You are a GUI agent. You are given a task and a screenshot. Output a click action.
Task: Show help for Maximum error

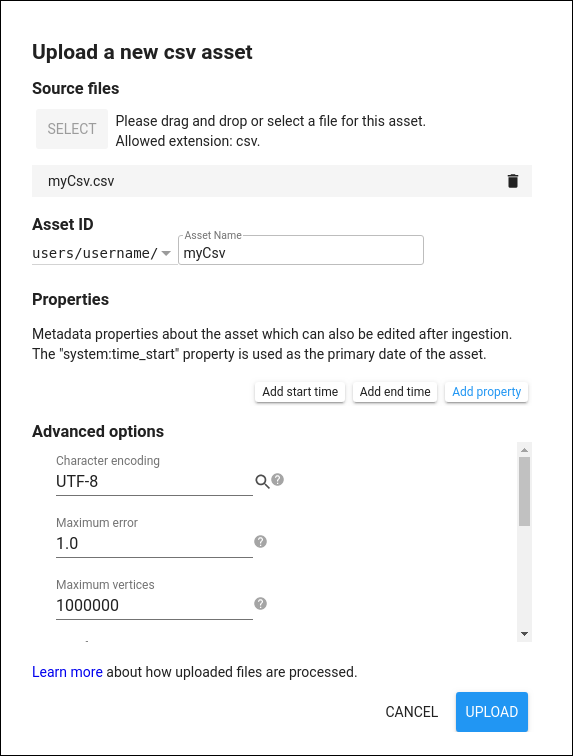point(260,542)
